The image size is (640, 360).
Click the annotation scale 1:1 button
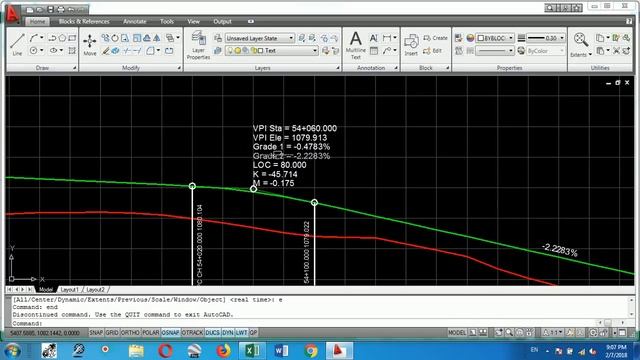click(x=553, y=333)
